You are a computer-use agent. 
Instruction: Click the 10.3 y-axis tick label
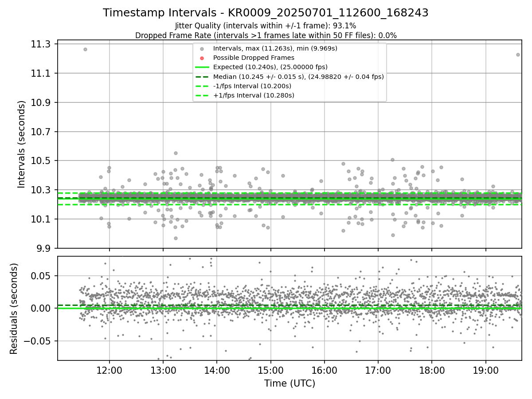point(42,190)
